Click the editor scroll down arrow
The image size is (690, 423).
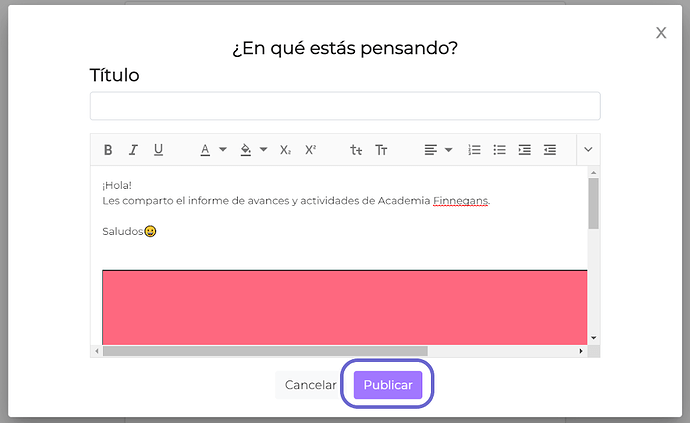point(594,338)
